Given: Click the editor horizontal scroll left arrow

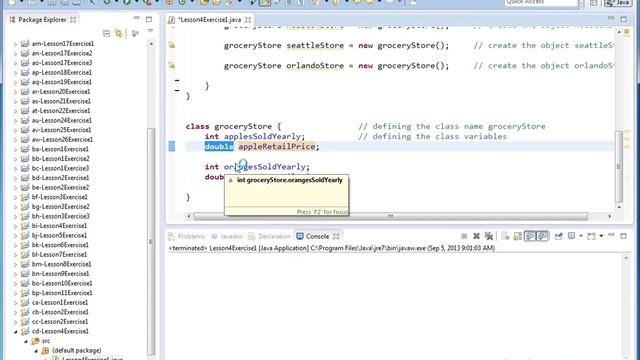Looking at the screenshot, I should pos(188,216).
